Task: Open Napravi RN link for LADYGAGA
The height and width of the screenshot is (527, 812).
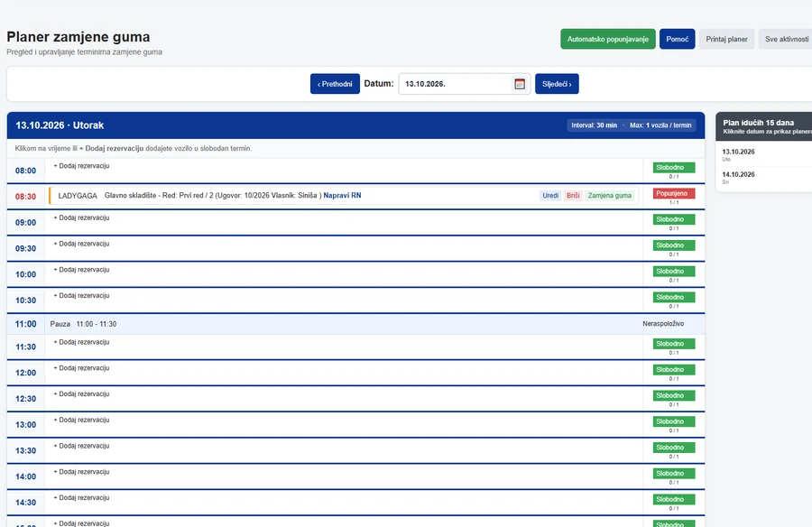Action: [x=342, y=195]
